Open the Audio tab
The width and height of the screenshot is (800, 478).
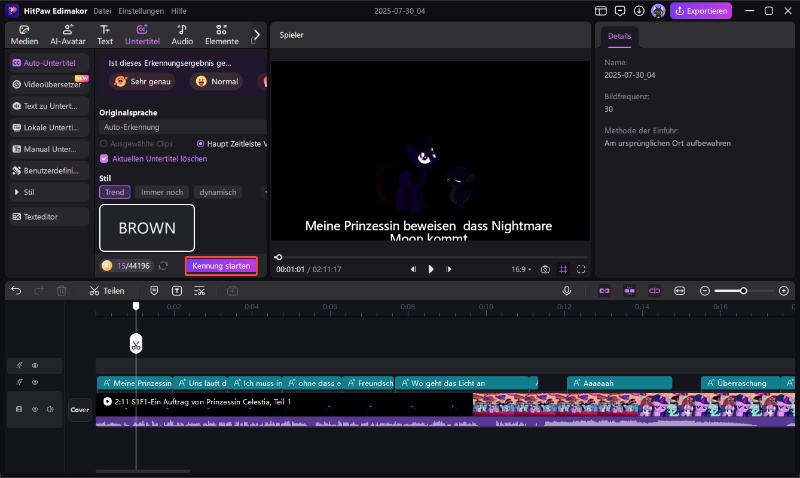182,35
